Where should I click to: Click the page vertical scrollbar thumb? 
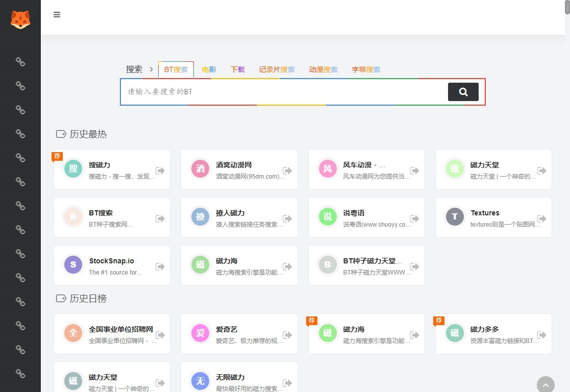pyautogui.click(x=567, y=7)
